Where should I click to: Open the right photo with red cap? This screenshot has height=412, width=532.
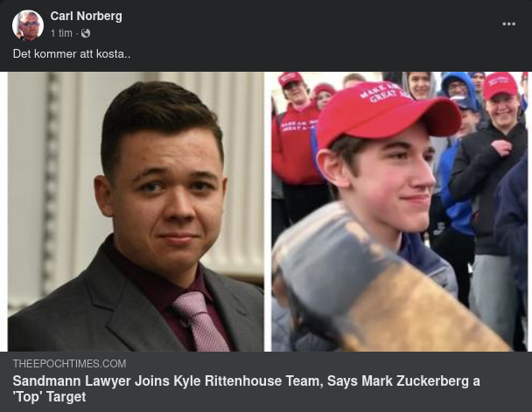pos(400,212)
